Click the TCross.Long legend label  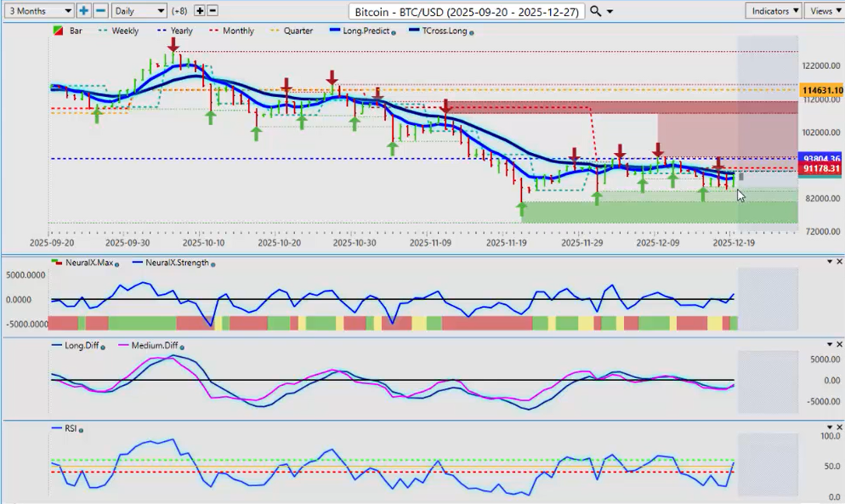(x=443, y=31)
